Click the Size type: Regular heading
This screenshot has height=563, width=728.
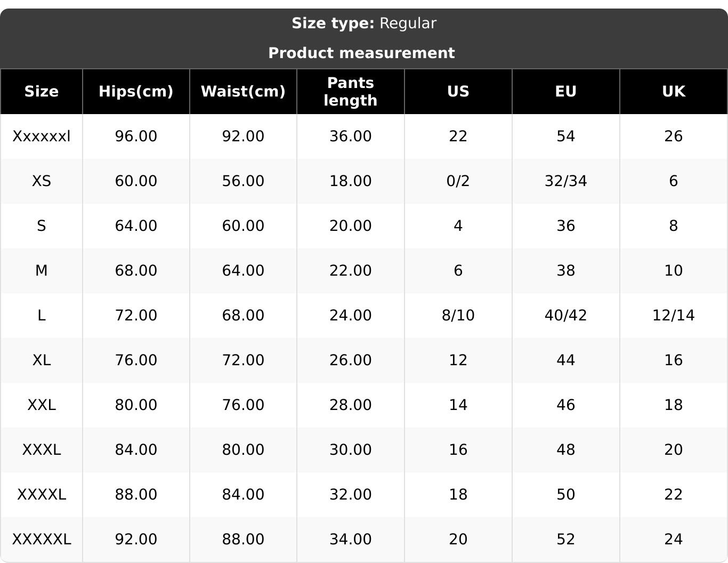364,23
